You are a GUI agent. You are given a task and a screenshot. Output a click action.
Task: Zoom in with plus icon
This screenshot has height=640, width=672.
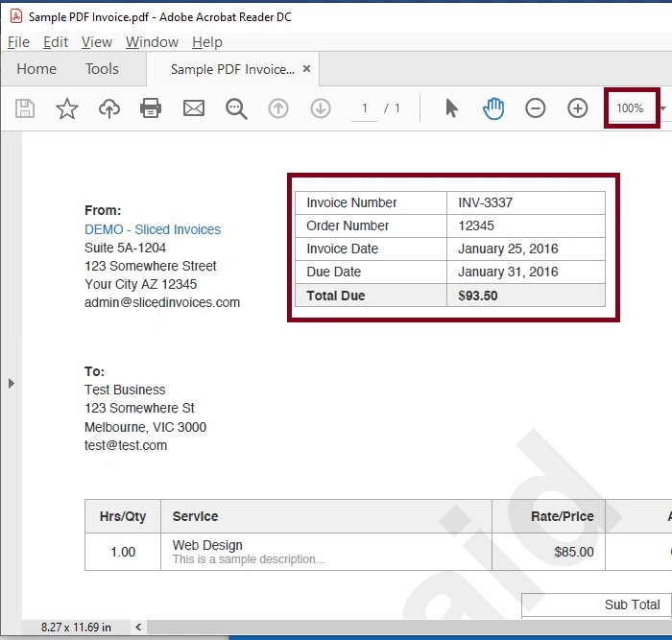click(x=577, y=108)
